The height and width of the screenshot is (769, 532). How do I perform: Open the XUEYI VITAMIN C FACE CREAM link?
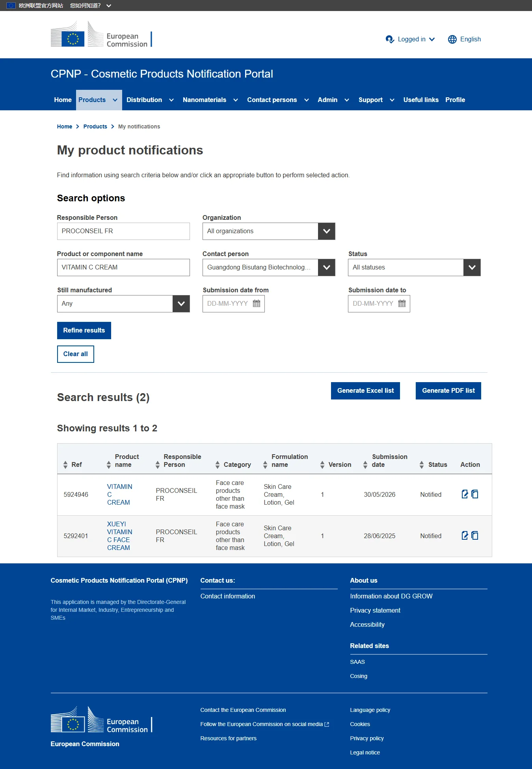point(120,536)
